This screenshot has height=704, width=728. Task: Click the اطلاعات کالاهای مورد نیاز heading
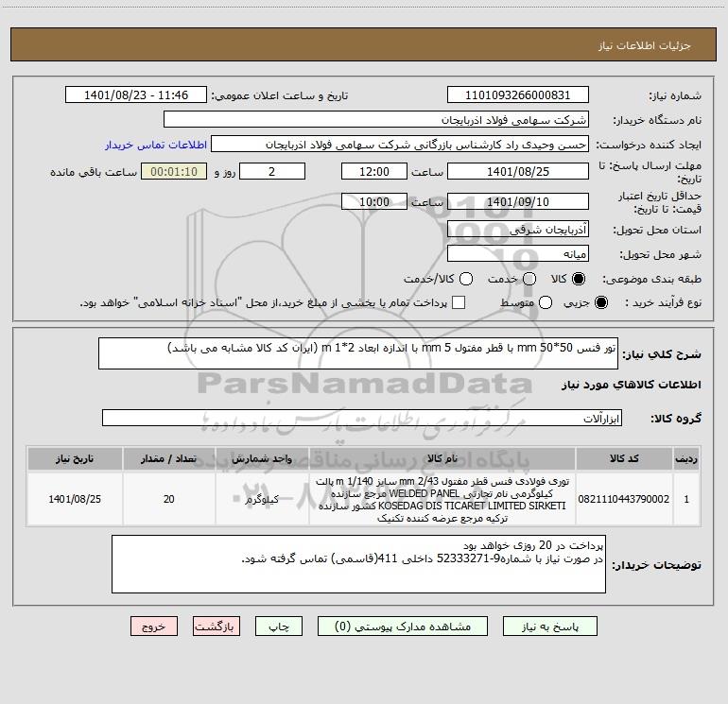click(x=631, y=385)
